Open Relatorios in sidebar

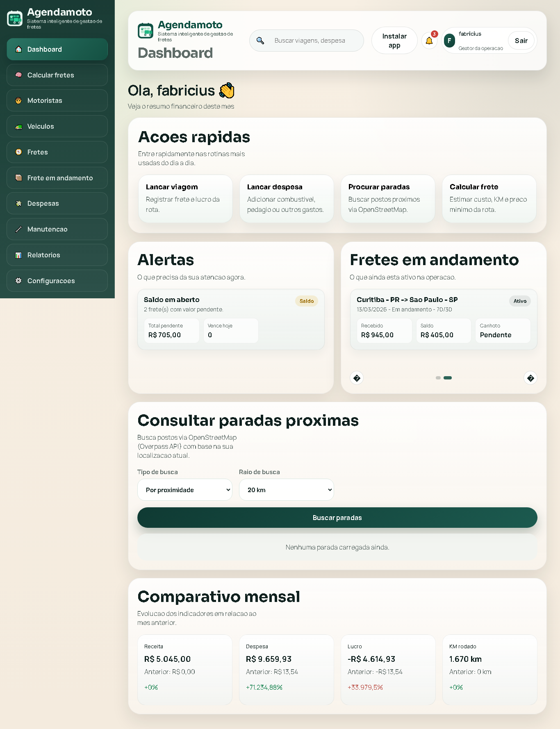[x=57, y=255]
